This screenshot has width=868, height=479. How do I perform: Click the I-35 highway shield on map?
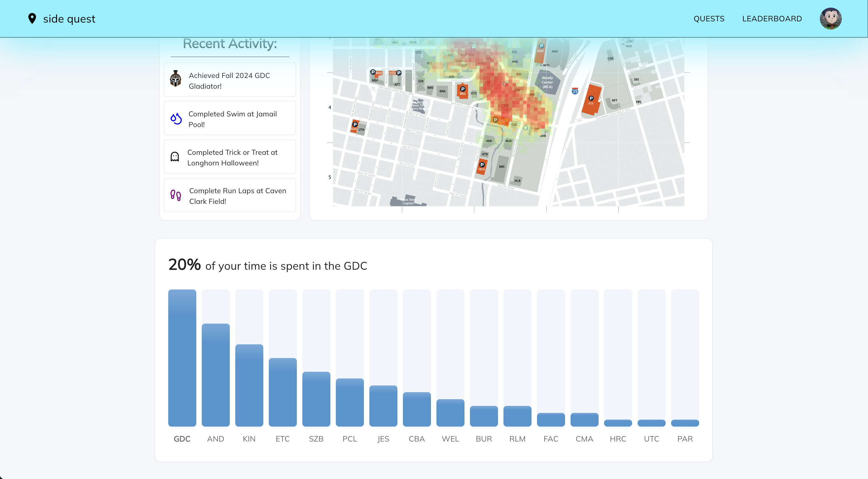(x=575, y=91)
